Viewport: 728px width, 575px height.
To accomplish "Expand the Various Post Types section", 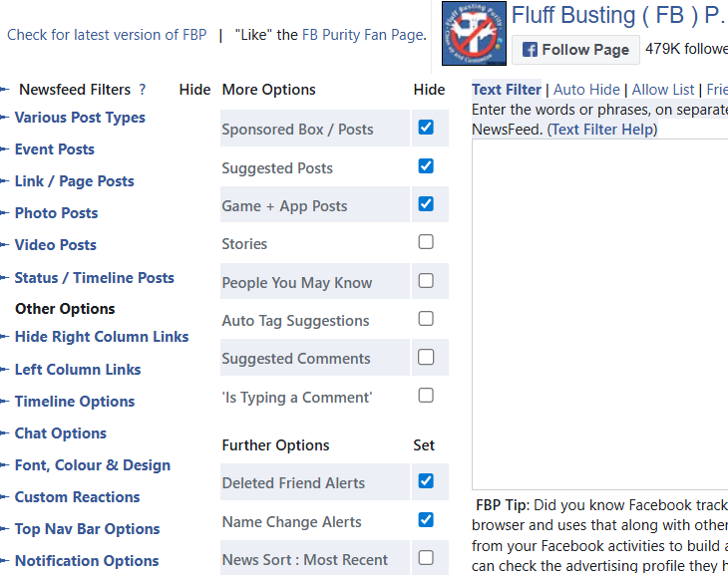I will (x=80, y=118).
